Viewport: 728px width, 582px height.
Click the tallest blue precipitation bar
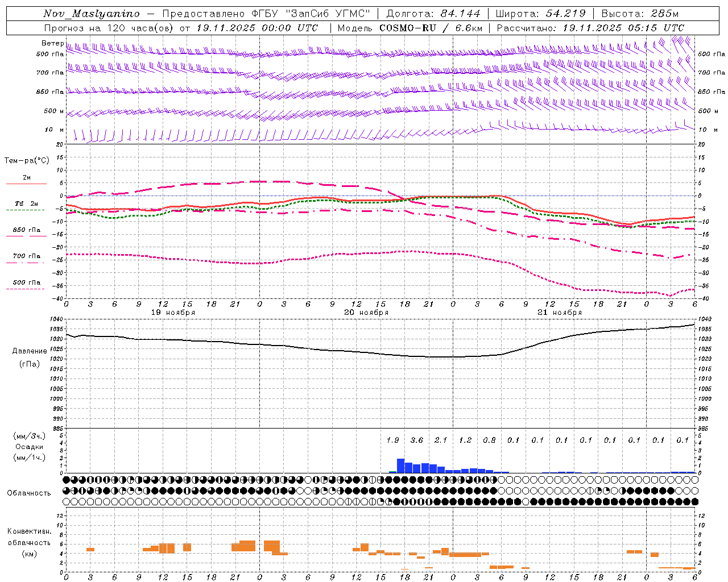(400, 466)
